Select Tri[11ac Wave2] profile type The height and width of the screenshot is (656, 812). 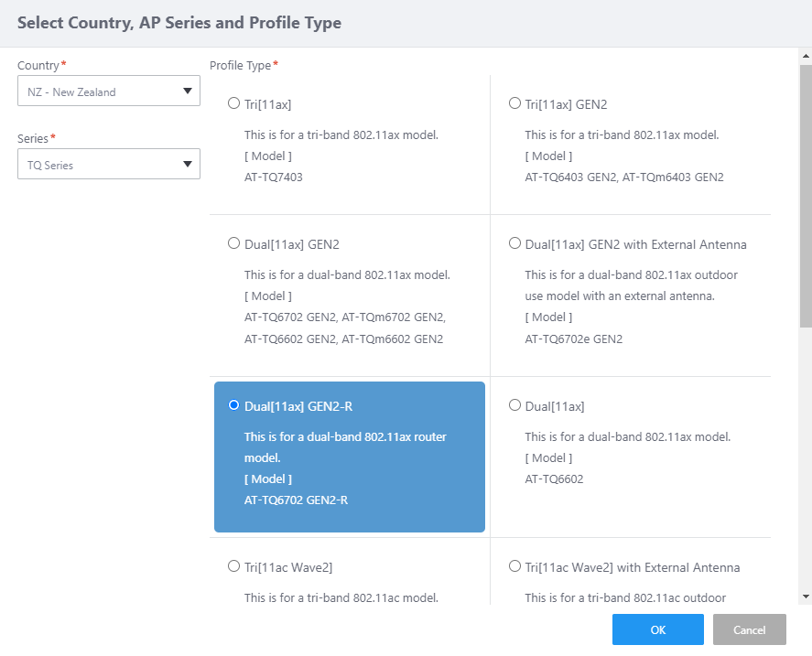[x=233, y=566]
